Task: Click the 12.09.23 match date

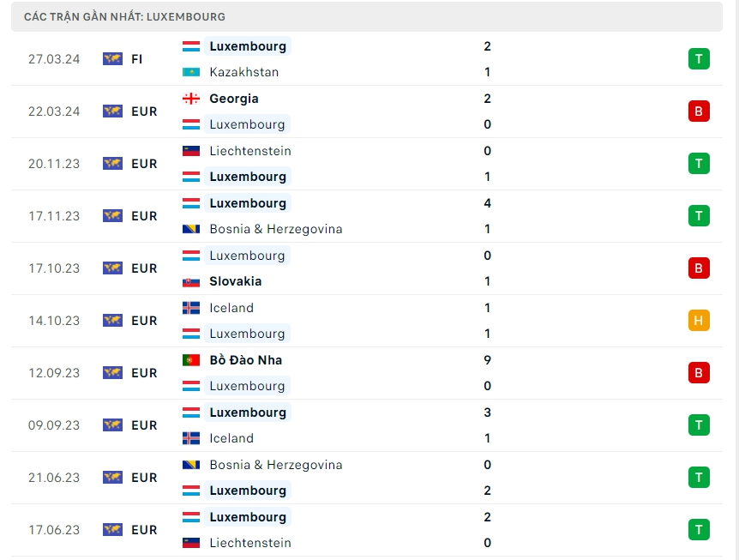Action: coord(54,373)
